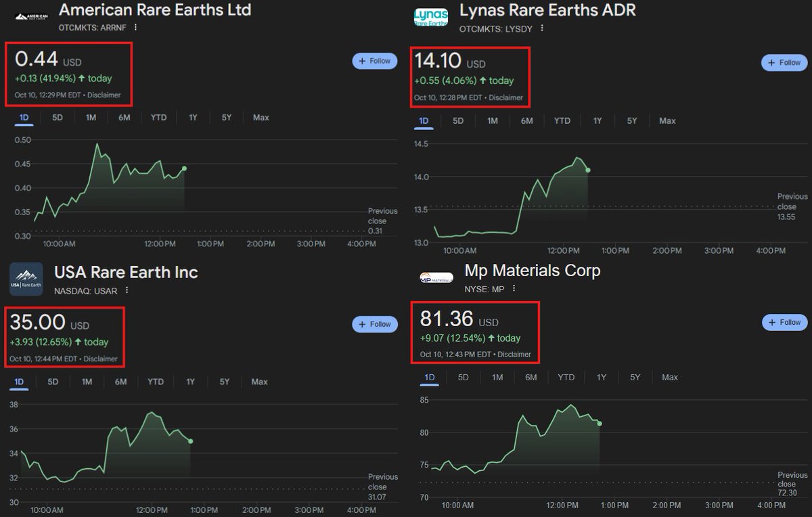Select 1D tab on USA Rare Earth chart
This screenshot has height=517, width=812.
(x=19, y=382)
